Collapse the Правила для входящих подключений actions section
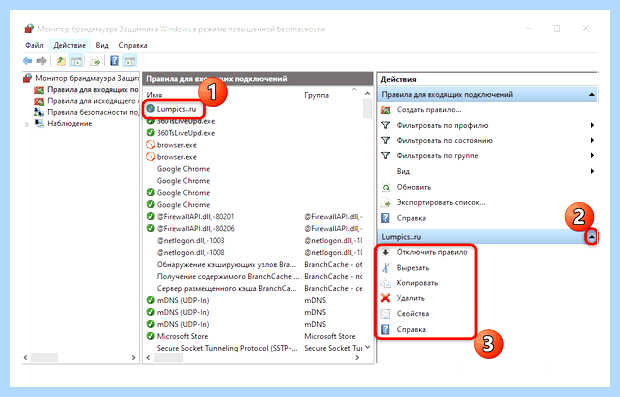The height and width of the screenshot is (397, 620). 592,95
